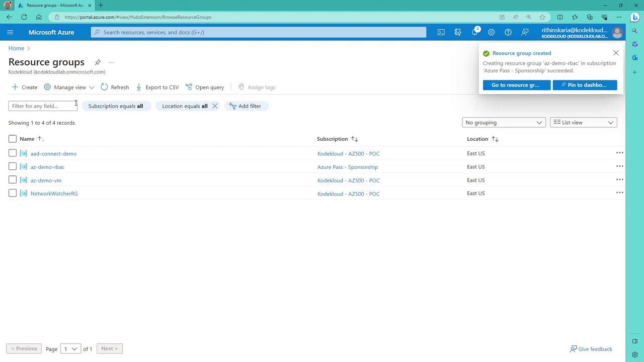Focus the Azure global search box
Viewport: 644px width, 362px height.
pyautogui.click(x=259, y=32)
